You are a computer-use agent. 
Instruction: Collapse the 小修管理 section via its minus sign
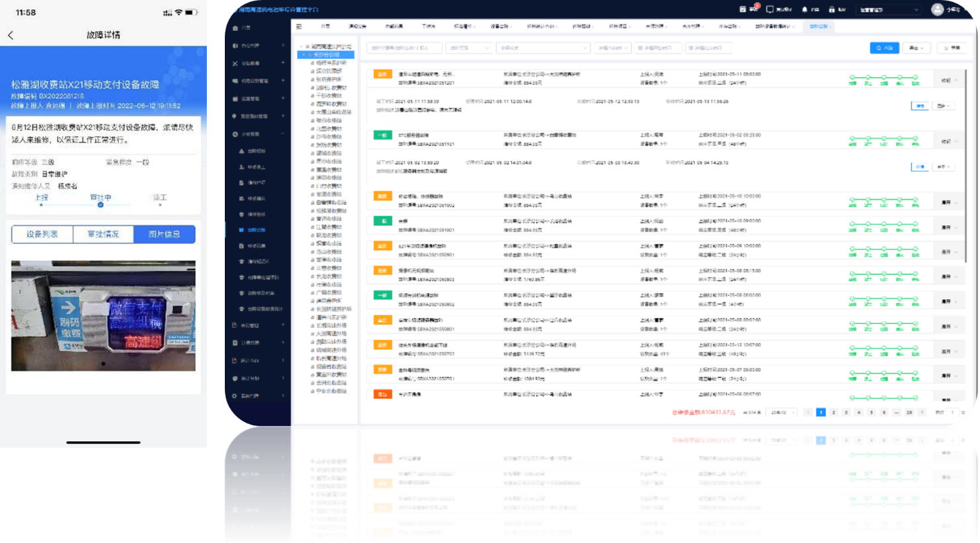tap(283, 134)
